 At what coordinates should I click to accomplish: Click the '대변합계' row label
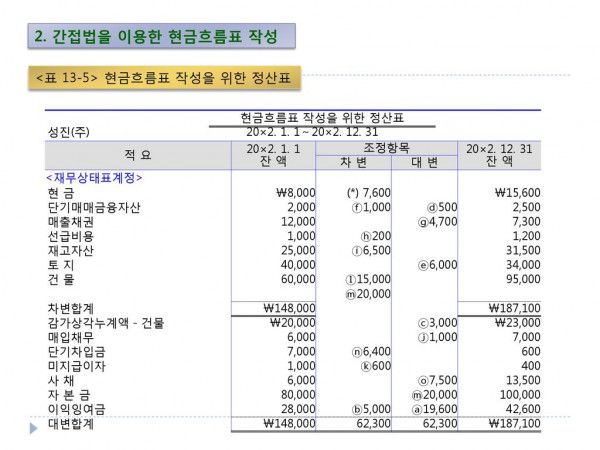coord(71,424)
